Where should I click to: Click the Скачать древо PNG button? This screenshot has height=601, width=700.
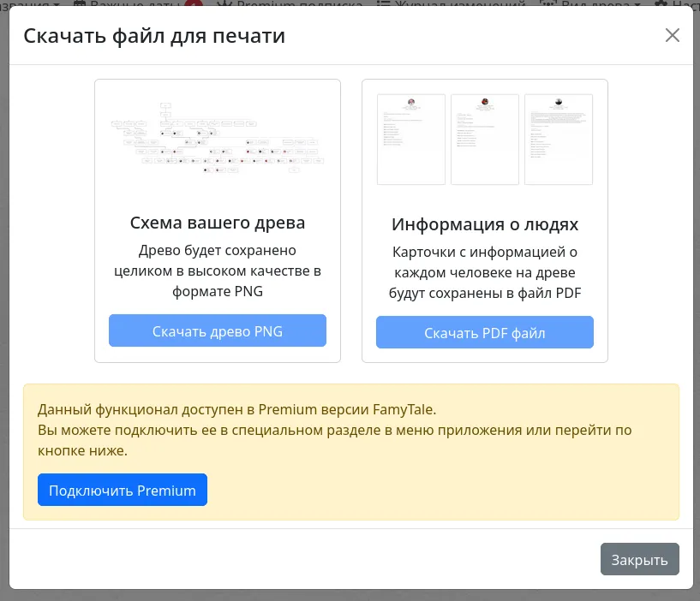point(217,330)
